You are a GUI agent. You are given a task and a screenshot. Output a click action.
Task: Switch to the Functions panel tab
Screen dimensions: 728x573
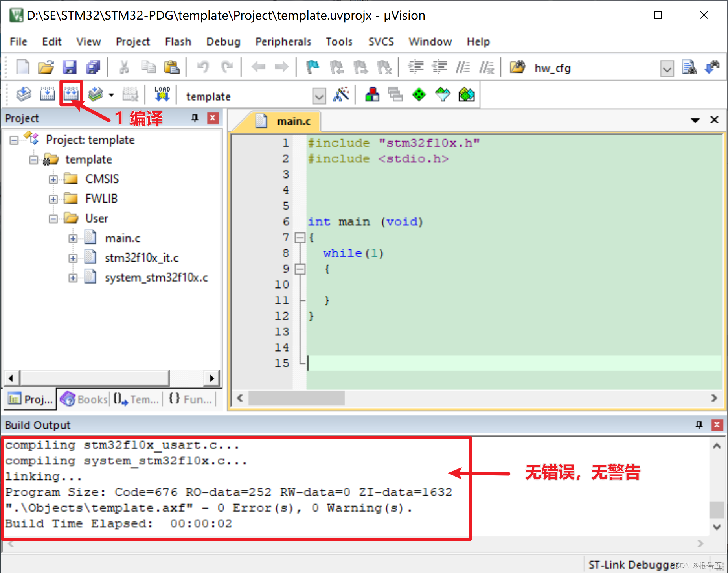[191, 400]
